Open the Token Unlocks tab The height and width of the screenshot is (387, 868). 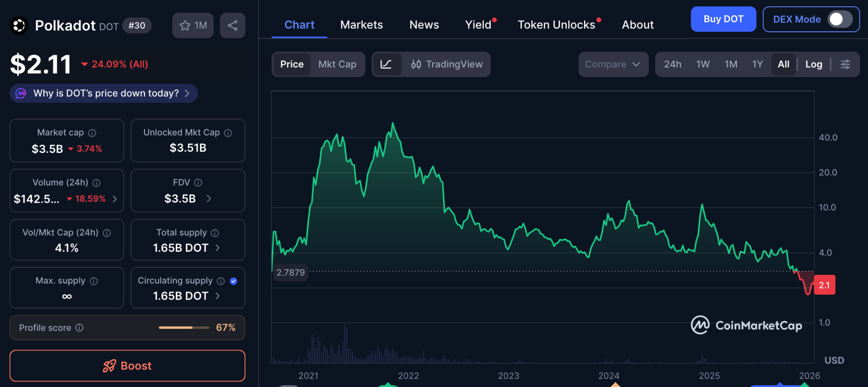click(556, 25)
